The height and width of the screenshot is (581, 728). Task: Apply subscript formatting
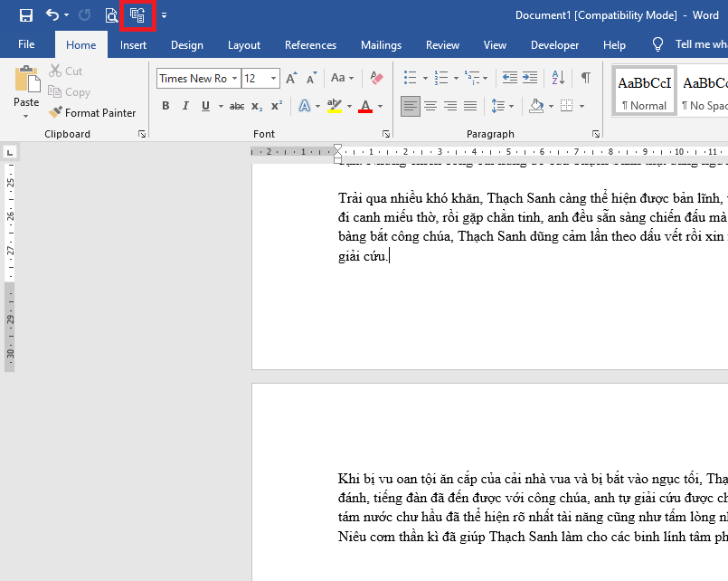[x=256, y=106]
